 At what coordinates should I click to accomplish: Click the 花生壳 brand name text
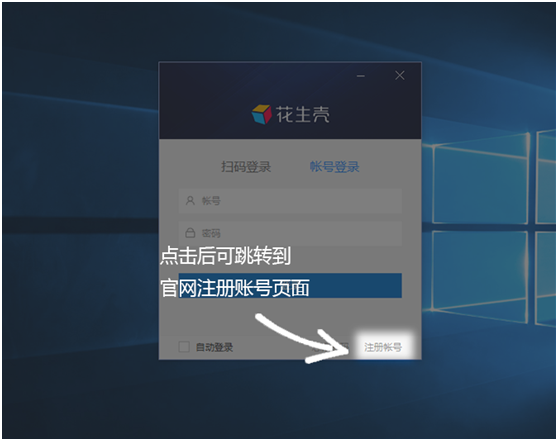pyautogui.click(x=303, y=115)
